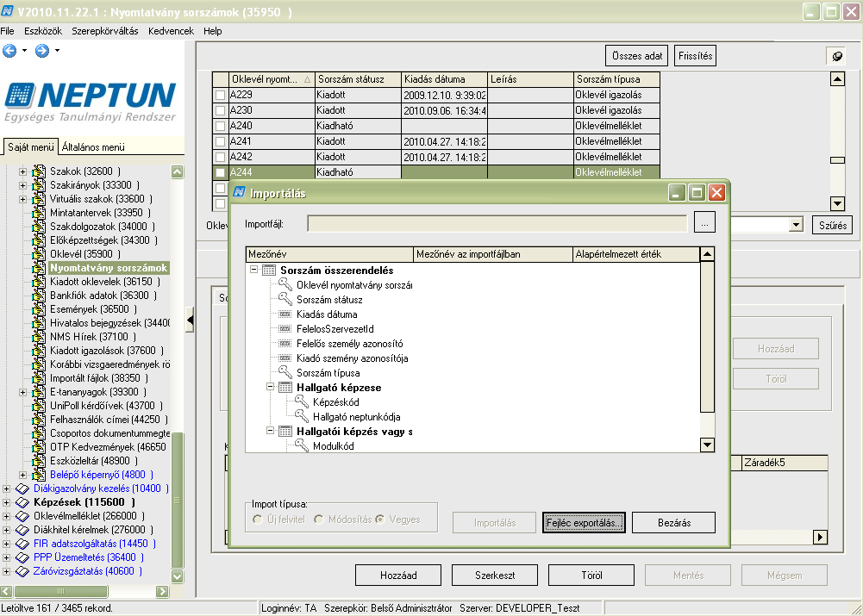Click the Mintatantervek folder icon
This screenshot has height=616, width=863.
tap(39, 212)
